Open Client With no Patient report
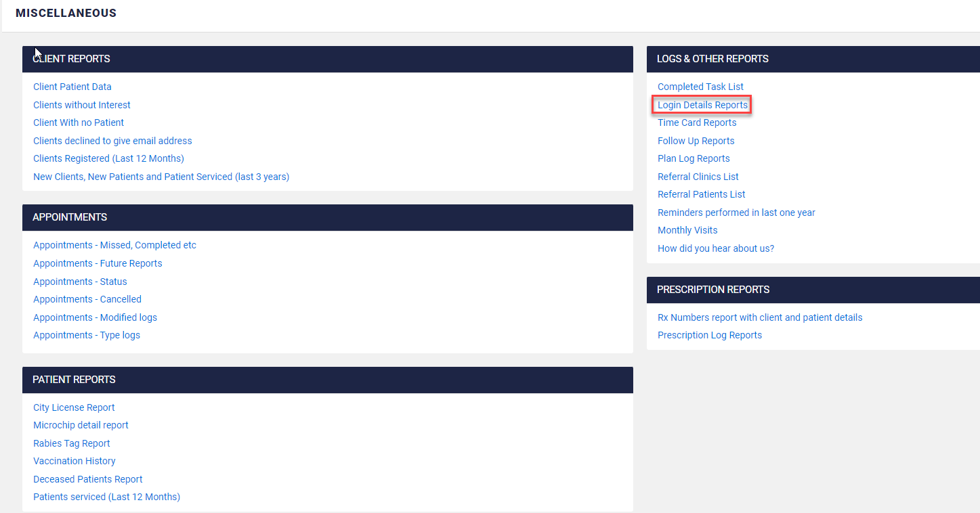This screenshot has height=513, width=980. pyautogui.click(x=79, y=122)
